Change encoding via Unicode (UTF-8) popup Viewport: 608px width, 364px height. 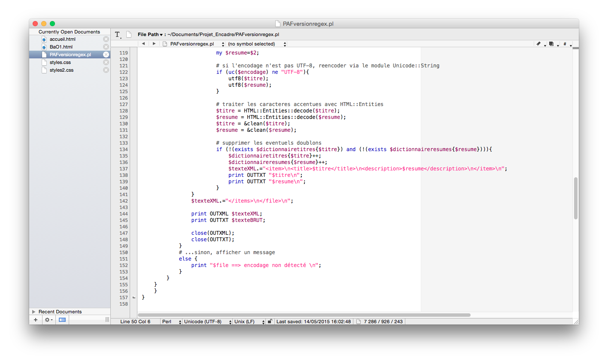pyautogui.click(x=208, y=322)
